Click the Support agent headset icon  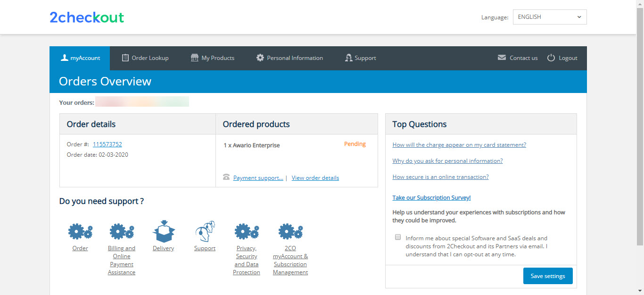(205, 231)
